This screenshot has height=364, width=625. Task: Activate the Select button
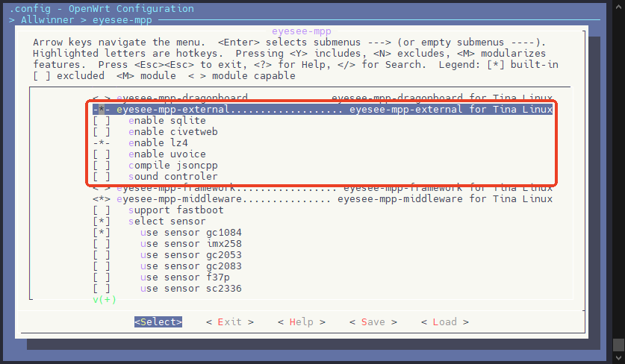(158, 321)
